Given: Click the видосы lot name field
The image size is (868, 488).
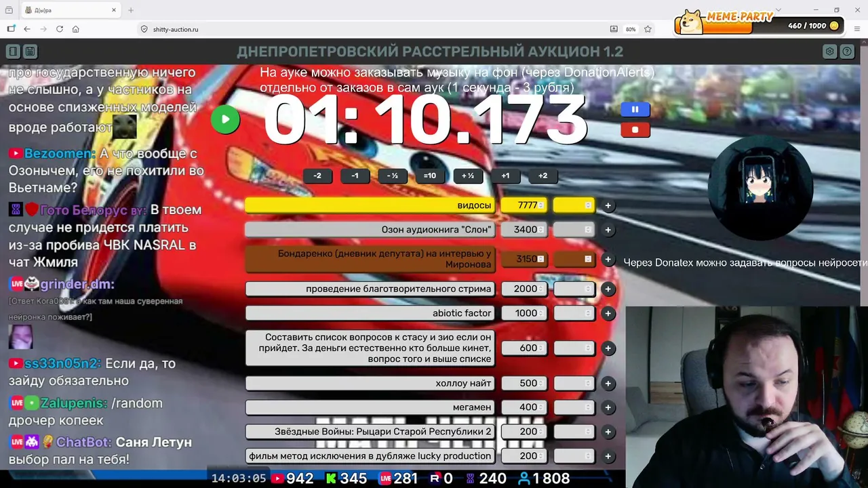Looking at the screenshot, I should 370,205.
